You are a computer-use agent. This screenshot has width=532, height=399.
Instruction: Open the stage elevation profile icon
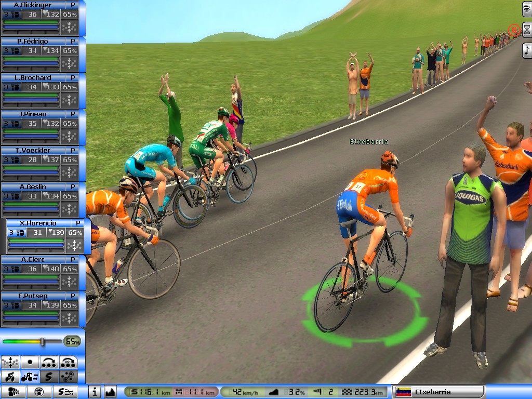(110, 392)
